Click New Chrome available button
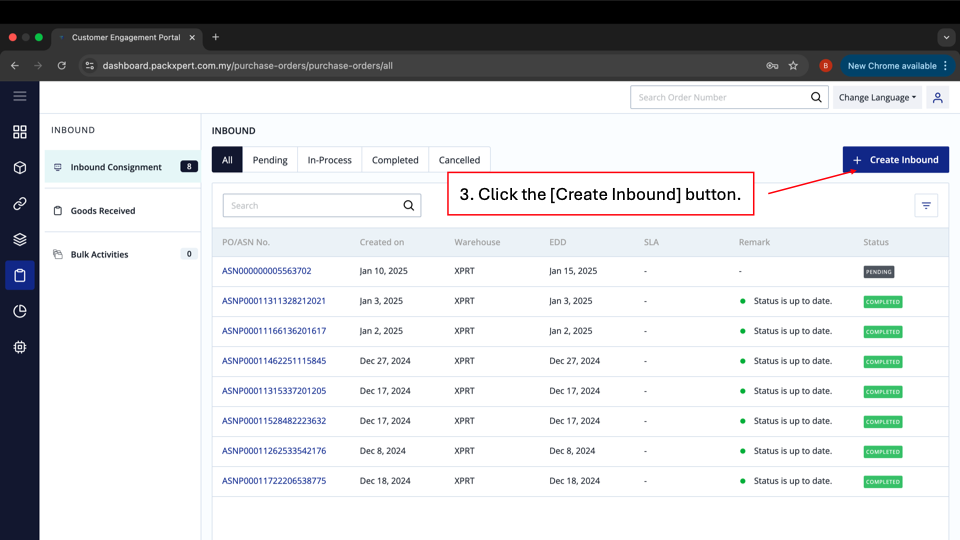 pos(897,66)
